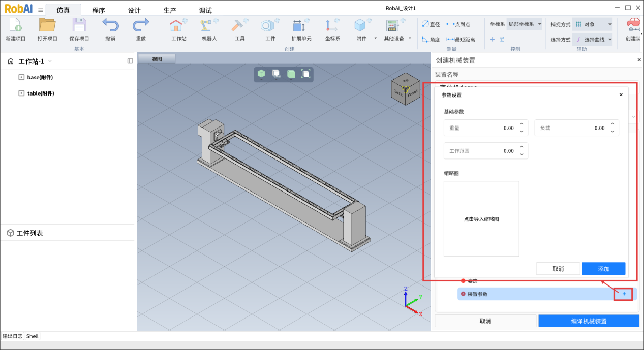Decrease 负载 with the down stepper
Screen dimensions: 644x350
click(x=612, y=132)
